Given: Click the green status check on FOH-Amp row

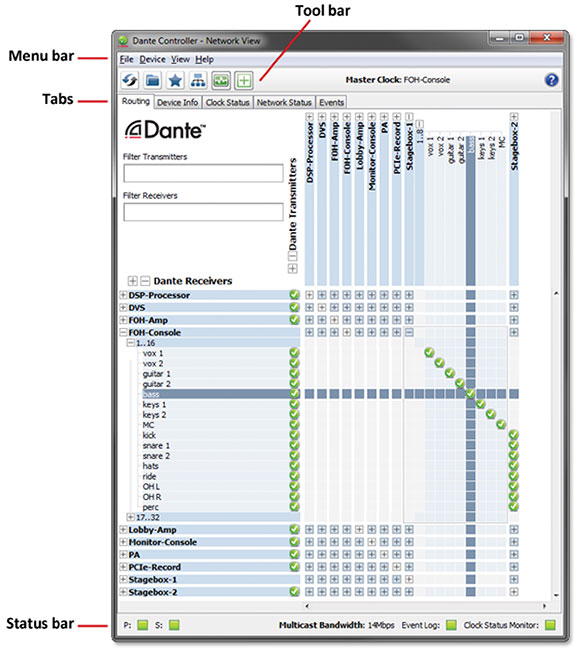Looking at the screenshot, I should coord(294,320).
